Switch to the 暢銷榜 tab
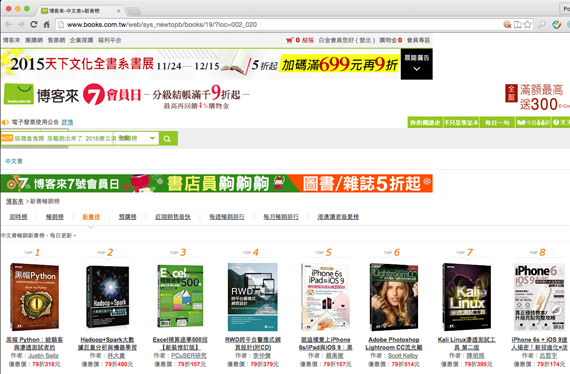 pos(55,217)
